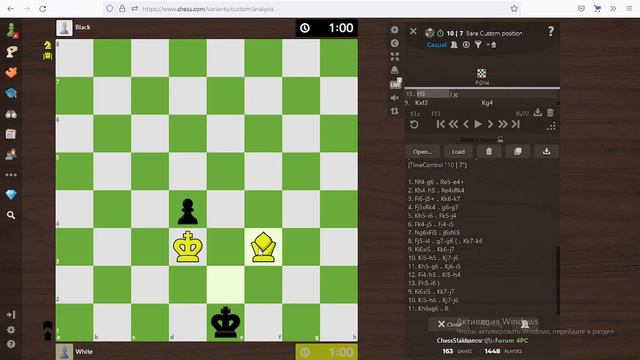Viewport: 640px width, 360px height.
Task: Click White's yellow clock
Action: click(327, 352)
